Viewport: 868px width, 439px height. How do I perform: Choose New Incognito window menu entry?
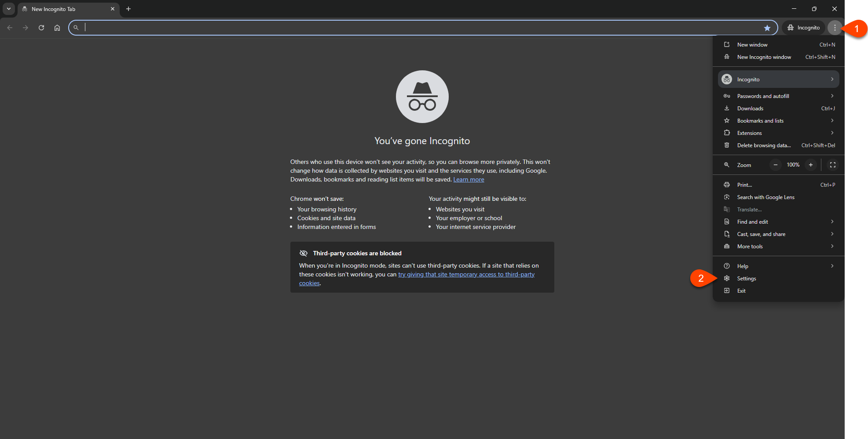point(778,57)
